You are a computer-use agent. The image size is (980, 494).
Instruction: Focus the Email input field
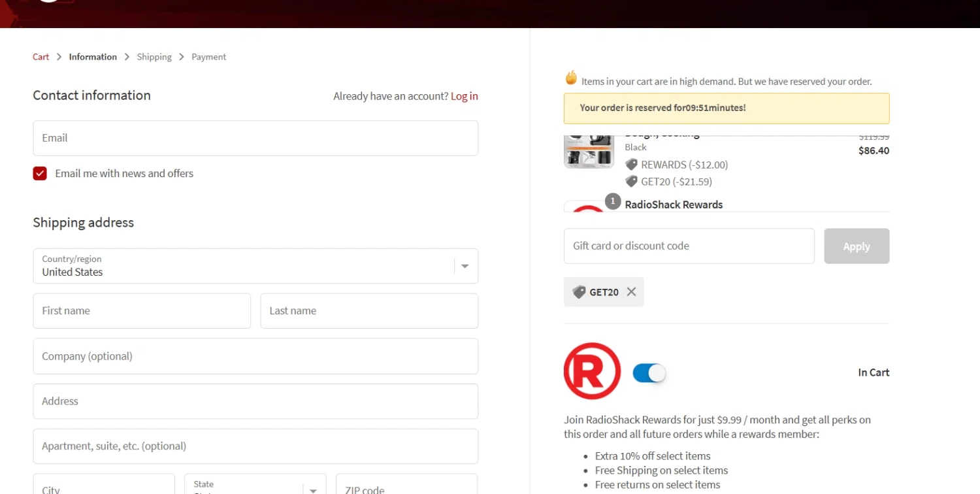pos(255,138)
